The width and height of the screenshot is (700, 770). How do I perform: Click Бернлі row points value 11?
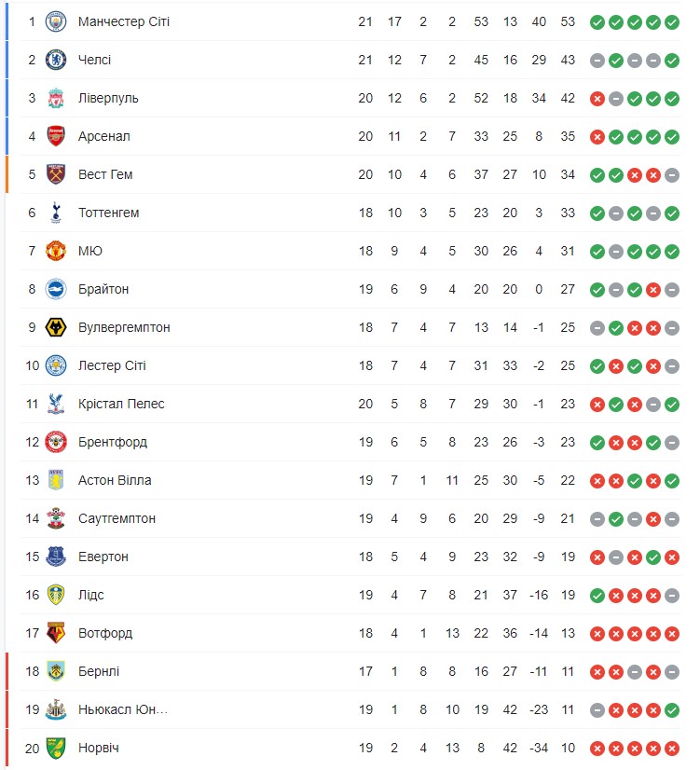567,671
